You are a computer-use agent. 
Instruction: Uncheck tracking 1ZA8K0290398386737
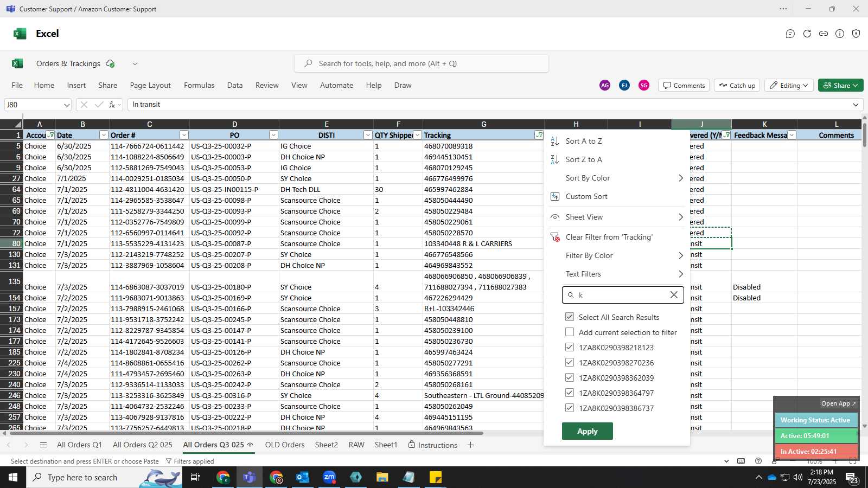coord(570,408)
